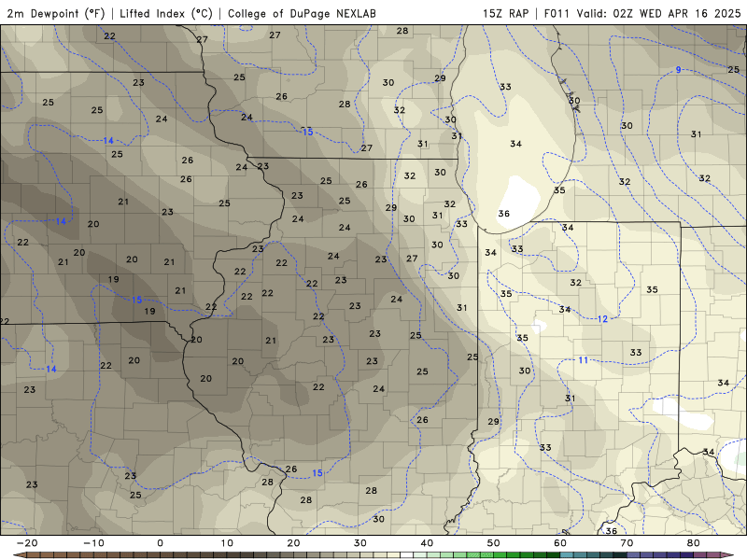The width and height of the screenshot is (747, 560).
Task: Click the "50" color scale label
Action: pos(494,543)
